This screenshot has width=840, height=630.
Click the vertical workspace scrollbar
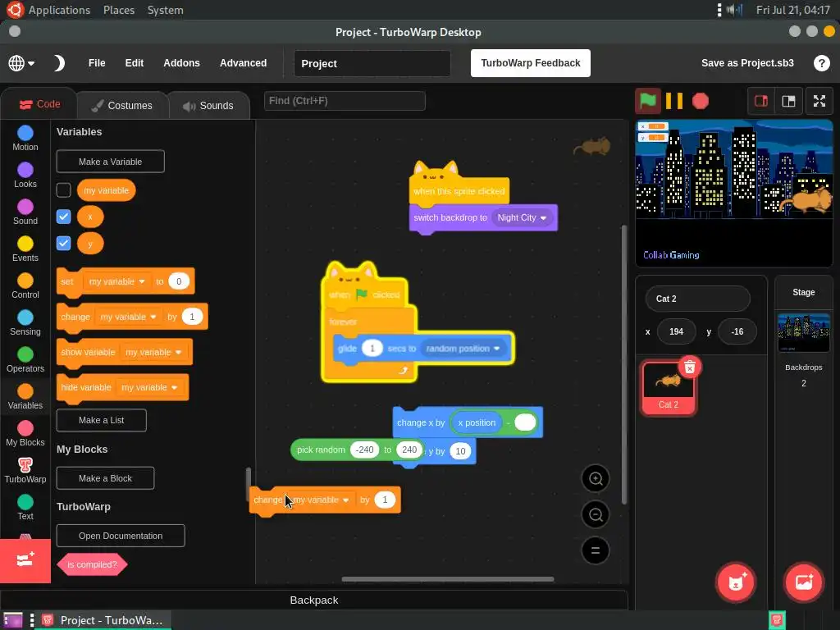click(x=623, y=364)
